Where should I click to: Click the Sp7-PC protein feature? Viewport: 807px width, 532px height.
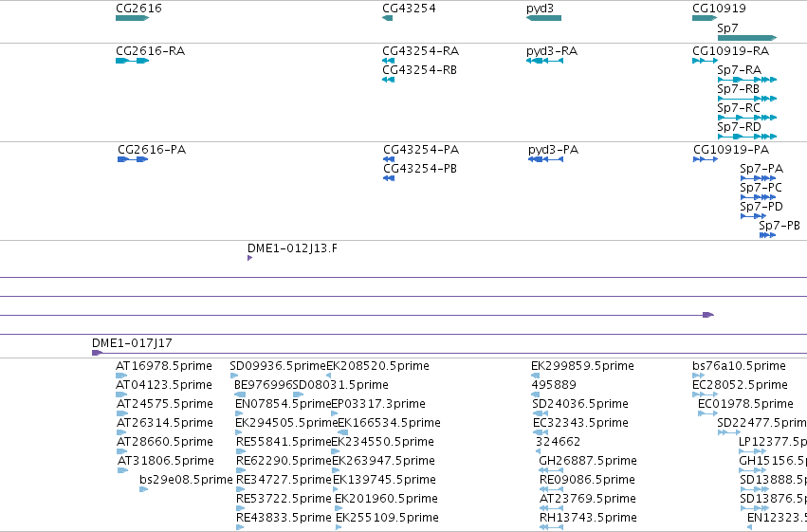point(758,197)
